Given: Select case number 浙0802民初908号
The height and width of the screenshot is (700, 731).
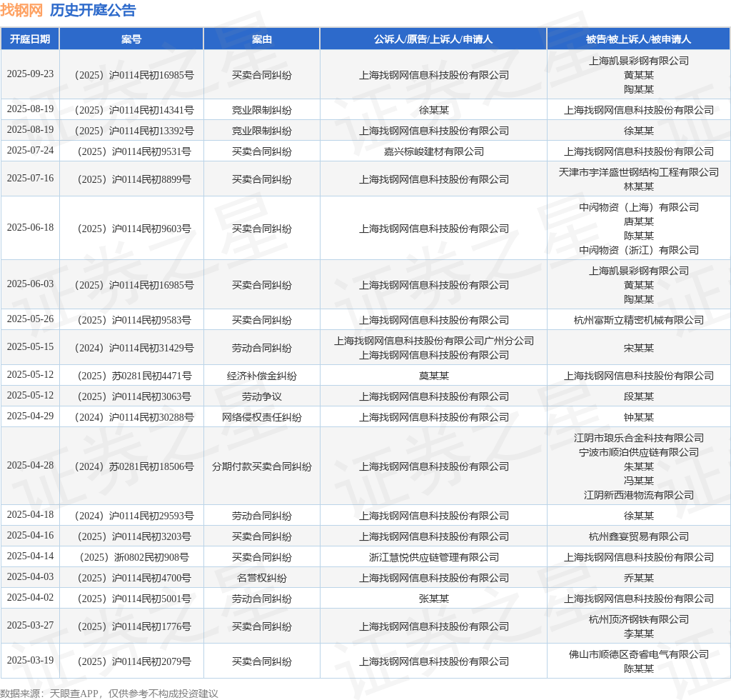Looking at the screenshot, I should [x=134, y=557].
